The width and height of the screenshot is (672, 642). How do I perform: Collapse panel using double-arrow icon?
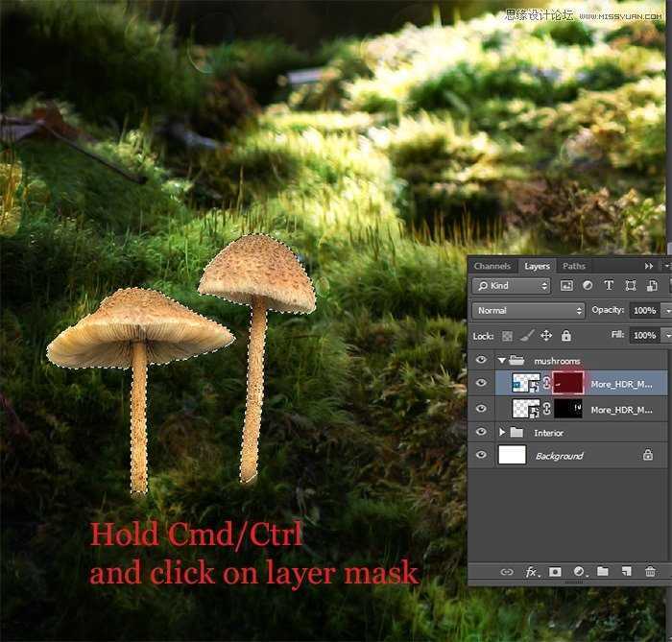(x=649, y=266)
